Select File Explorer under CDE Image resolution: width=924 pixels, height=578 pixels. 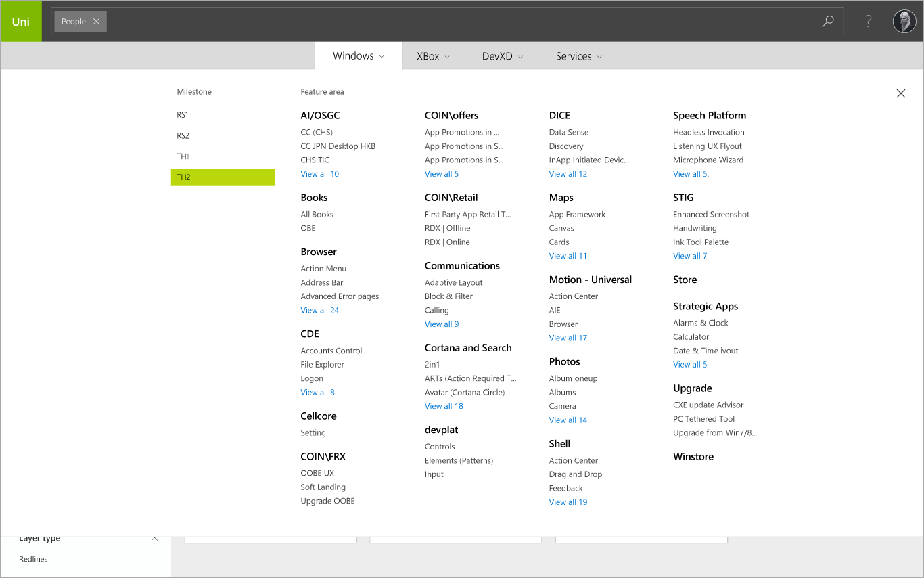click(323, 365)
